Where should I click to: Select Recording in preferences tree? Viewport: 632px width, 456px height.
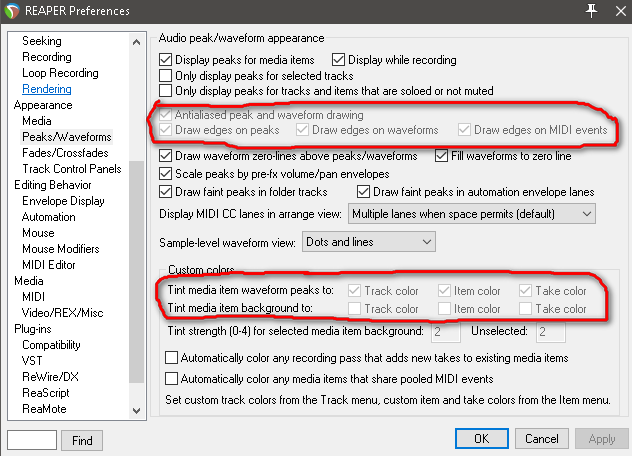(47, 57)
